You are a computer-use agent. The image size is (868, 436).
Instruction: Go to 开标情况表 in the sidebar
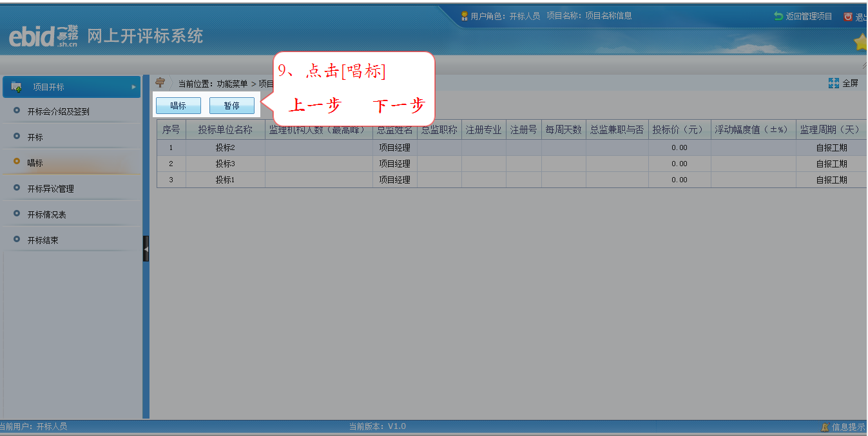coord(46,214)
